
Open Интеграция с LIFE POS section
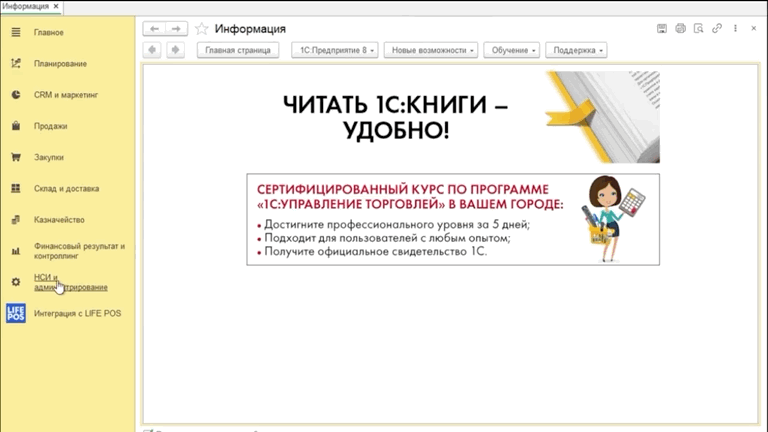pyautogui.click(x=77, y=313)
